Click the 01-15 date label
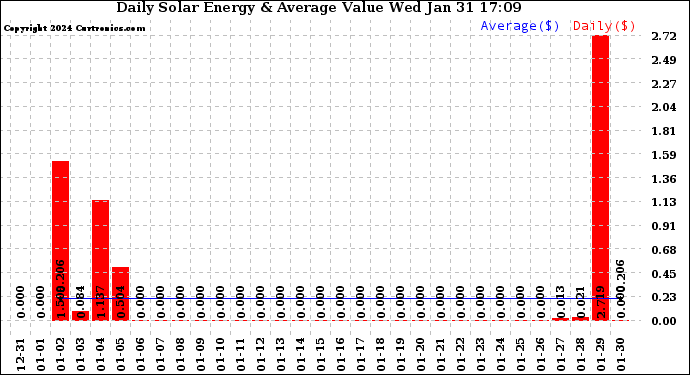The width and height of the screenshot is (690, 375). coord(320,354)
